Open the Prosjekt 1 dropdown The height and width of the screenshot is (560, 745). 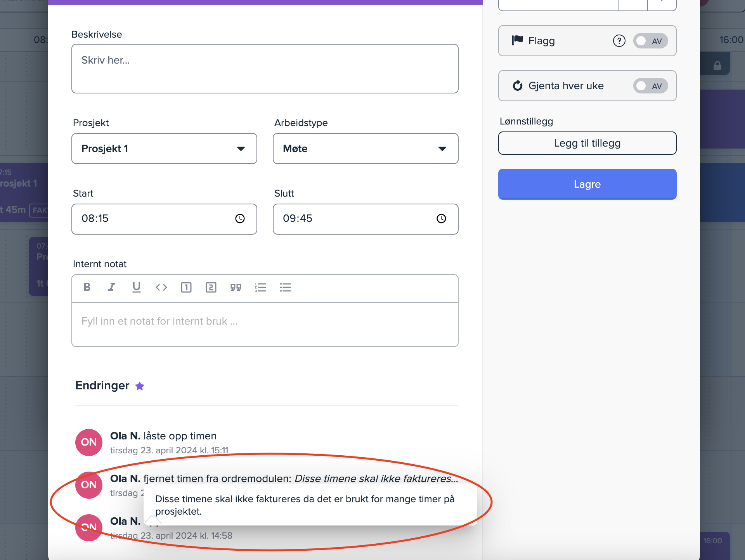(x=164, y=149)
